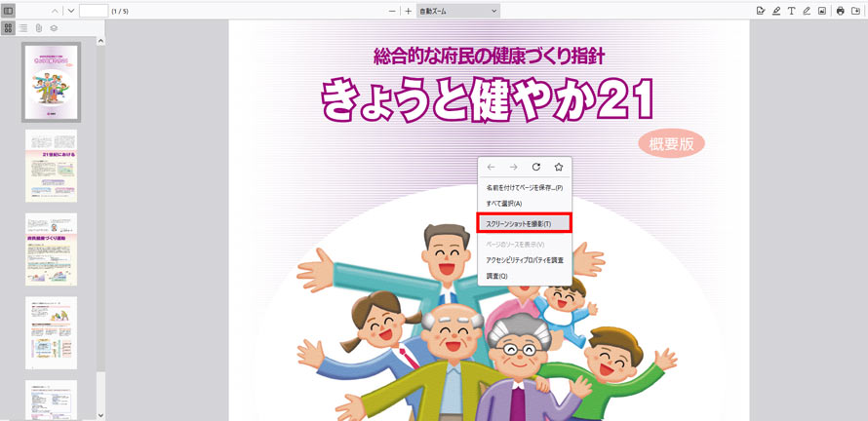868x421 pixels.
Task: Open page 2 thumbnail 21世紀における
Action: tap(52, 166)
